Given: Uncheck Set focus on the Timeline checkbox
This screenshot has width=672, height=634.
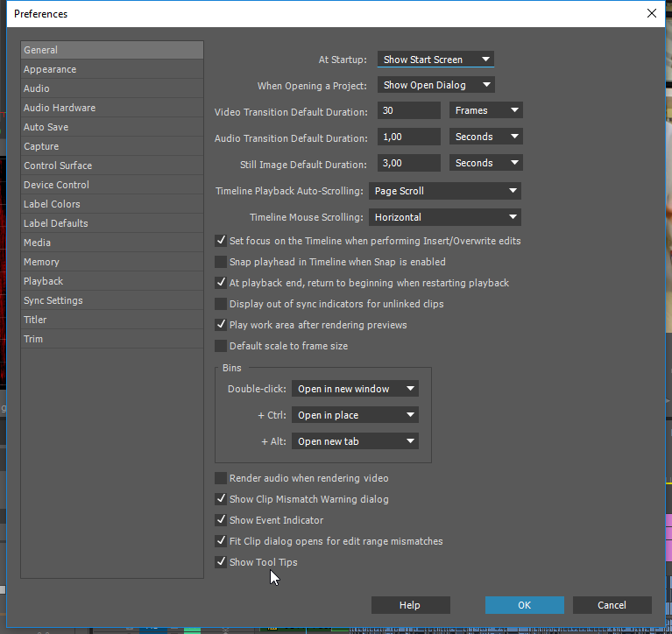Looking at the screenshot, I should tap(221, 241).
